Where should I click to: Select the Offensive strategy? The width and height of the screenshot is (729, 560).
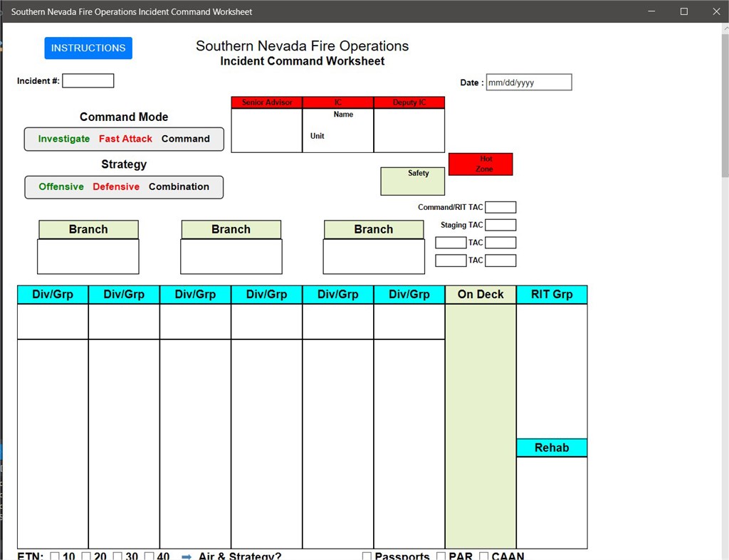(x=61, y=186)
